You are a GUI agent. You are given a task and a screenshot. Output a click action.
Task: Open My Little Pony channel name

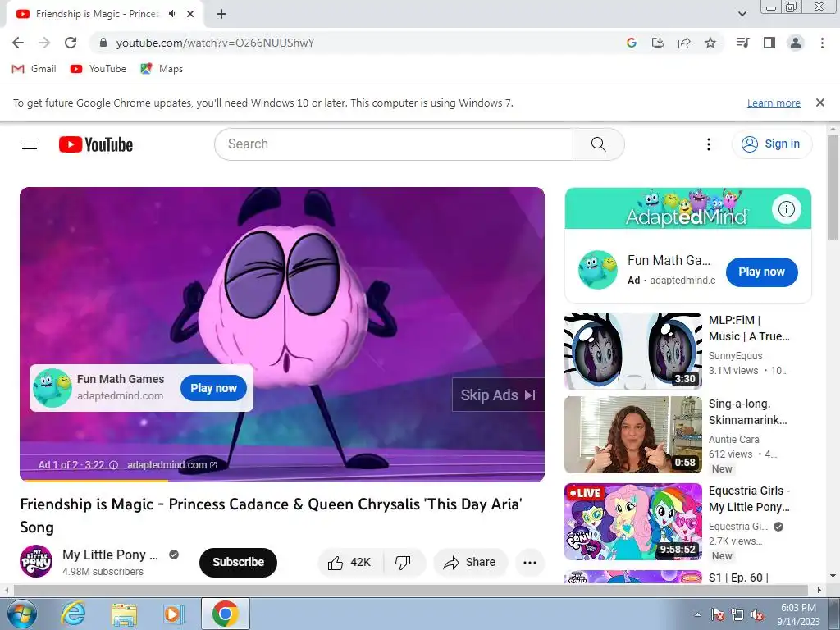tap(111, 555)
